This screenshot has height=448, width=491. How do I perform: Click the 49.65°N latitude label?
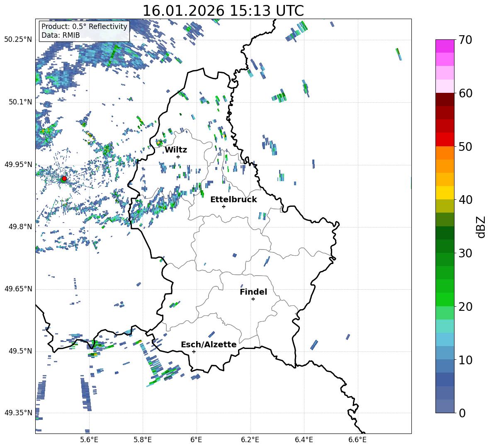[18, 289]
